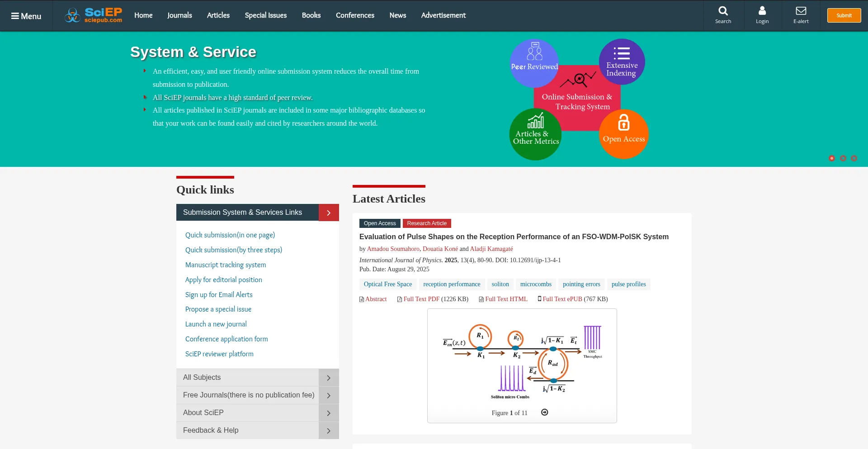Click the soliton keyword tag
This screenshot has width=868, height=449.
pyautogui.click(x=500, y=284)
